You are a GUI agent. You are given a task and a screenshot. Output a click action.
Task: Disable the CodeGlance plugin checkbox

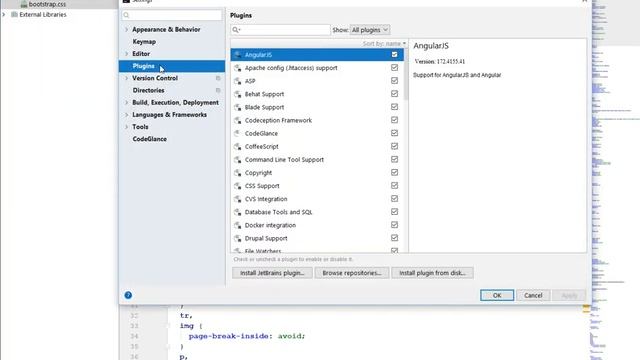(394, 133)
